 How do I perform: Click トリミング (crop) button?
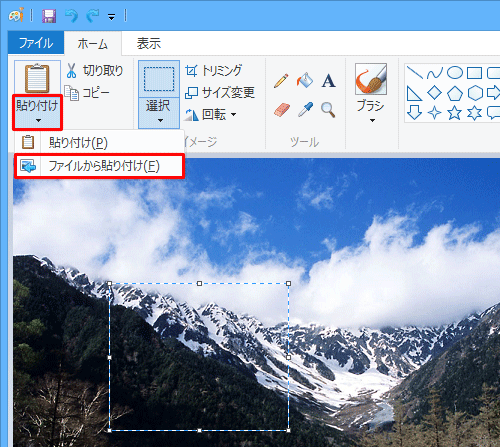click(214, 71)
